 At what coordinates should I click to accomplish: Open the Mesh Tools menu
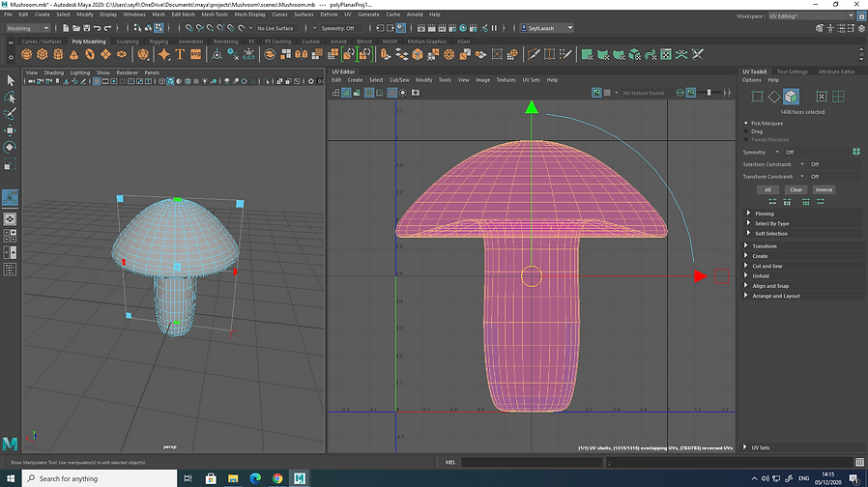point(215,14)
